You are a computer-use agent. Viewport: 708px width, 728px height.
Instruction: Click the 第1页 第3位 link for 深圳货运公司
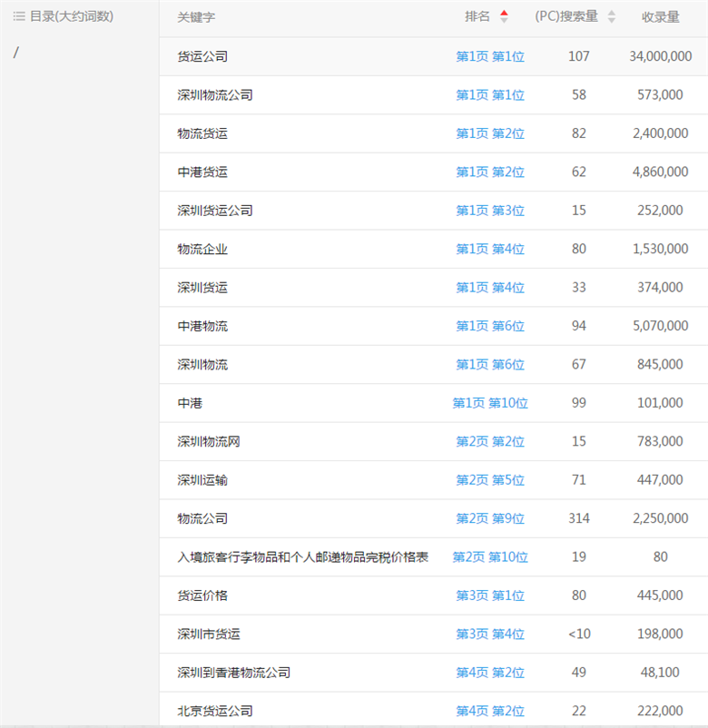coord(489,211)
